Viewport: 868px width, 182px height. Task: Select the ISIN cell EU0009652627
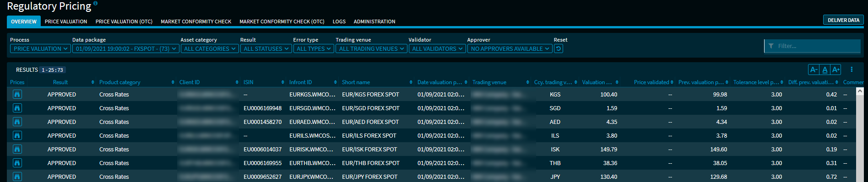[262, 177]
